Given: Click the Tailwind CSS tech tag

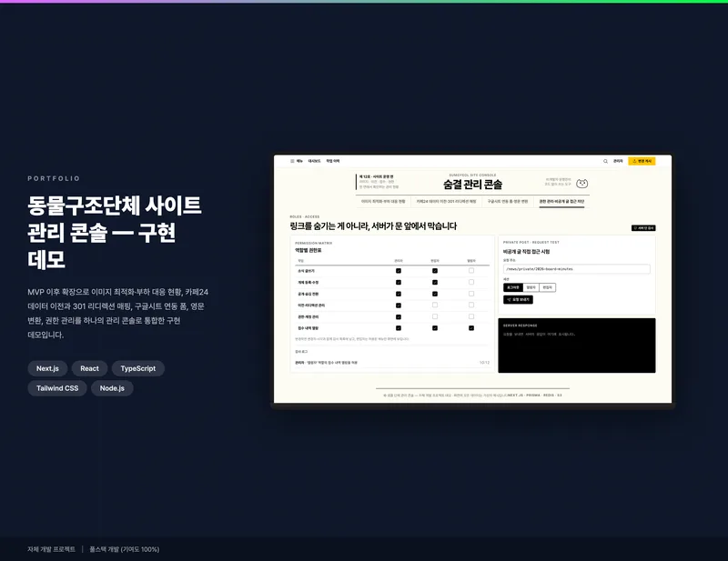Looking at the screenshot, I should [57, 388].
